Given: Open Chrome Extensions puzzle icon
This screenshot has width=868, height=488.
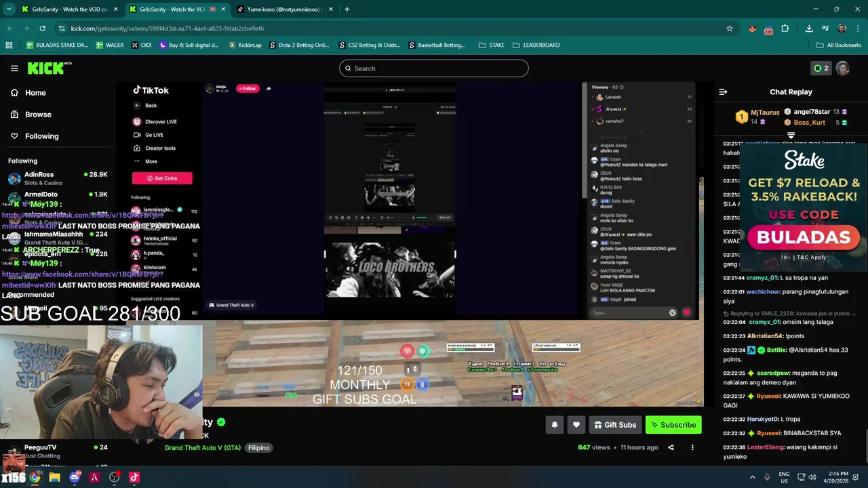Looking at the screenshot, I should coord(785,28).
